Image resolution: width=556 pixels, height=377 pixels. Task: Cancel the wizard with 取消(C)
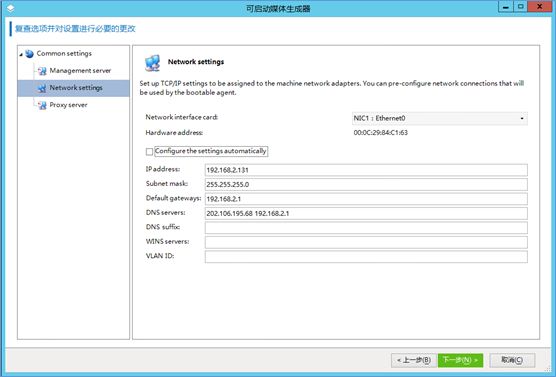point(512,360)
